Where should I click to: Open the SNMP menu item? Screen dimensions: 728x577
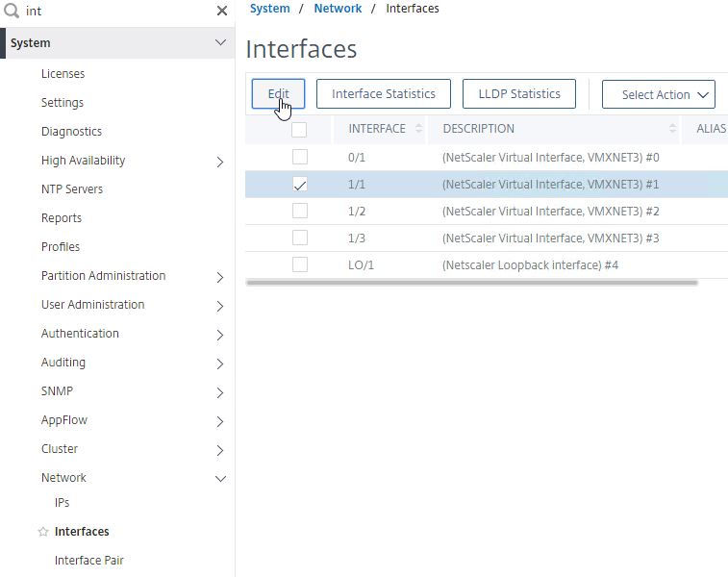pyautogui.click(x=57, y=390)
